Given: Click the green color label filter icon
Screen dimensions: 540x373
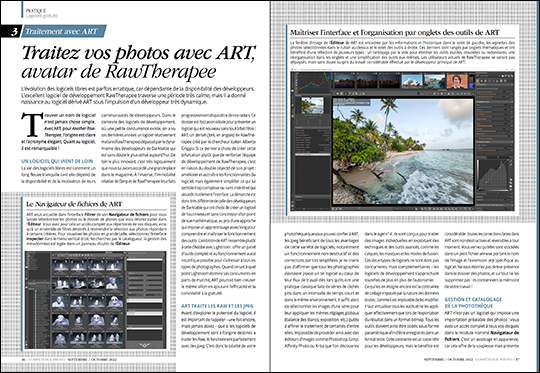Looking at the screenshot, I should pyautogui.click(x=64, y=256).
